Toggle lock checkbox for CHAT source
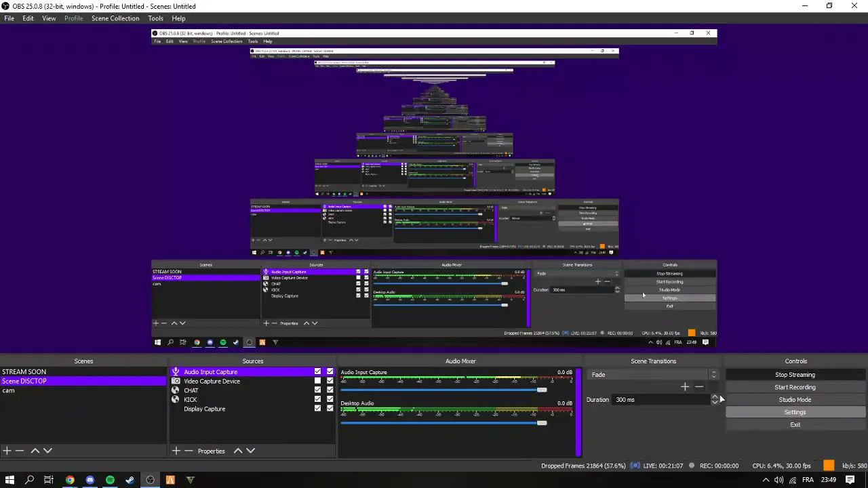Image resolution: width=868 pixels, height=488 pixels. point(330,390)
